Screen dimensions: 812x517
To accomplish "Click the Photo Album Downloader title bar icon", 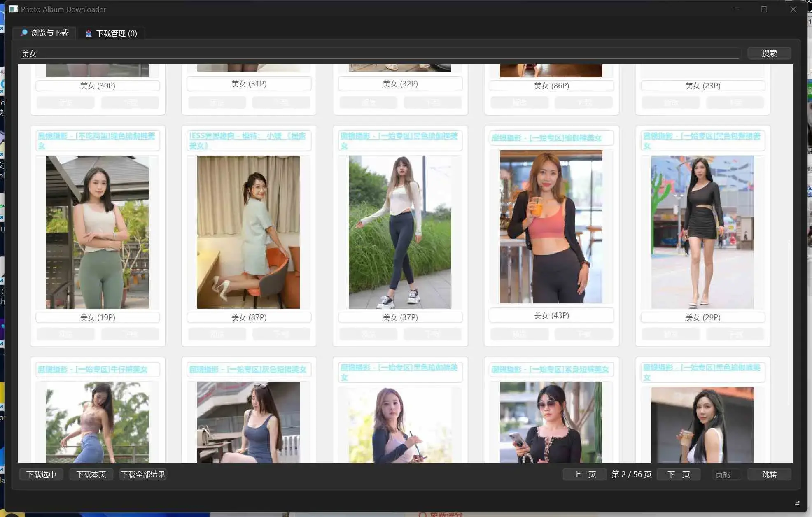I will [14, 9].
